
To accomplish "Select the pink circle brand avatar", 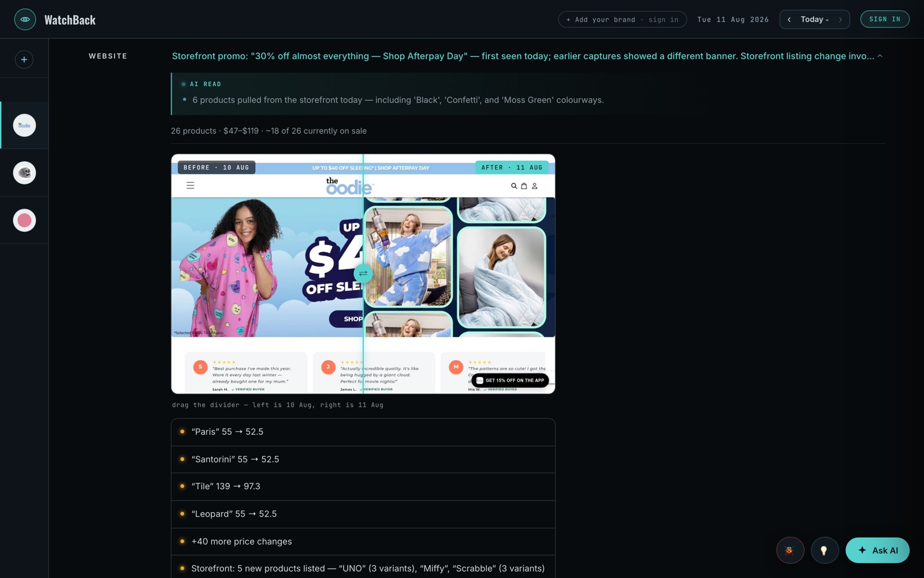I will [x=24, y=220].
